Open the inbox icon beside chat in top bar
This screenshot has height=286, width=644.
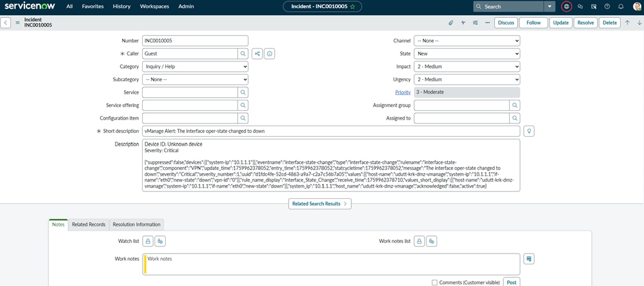[594, 7]
